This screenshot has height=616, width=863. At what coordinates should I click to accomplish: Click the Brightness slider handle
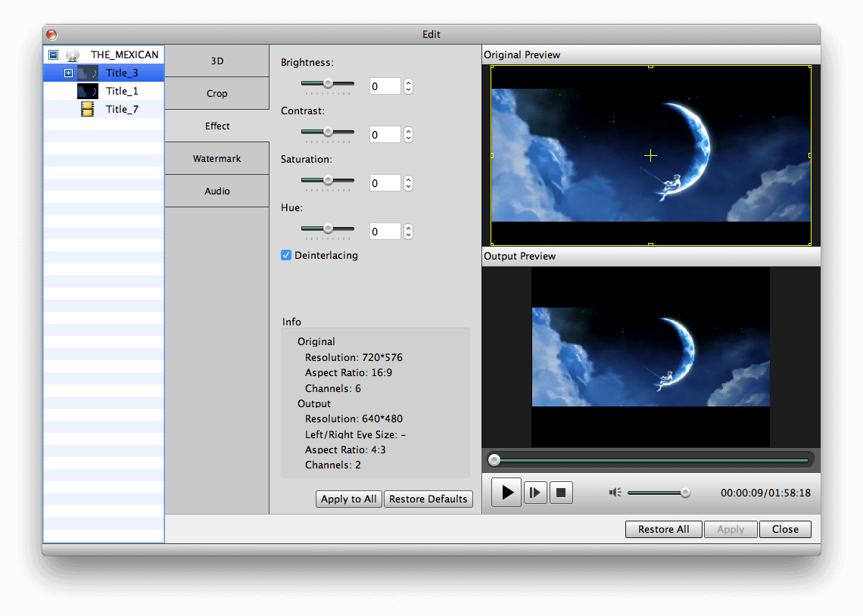coord(328,83)
